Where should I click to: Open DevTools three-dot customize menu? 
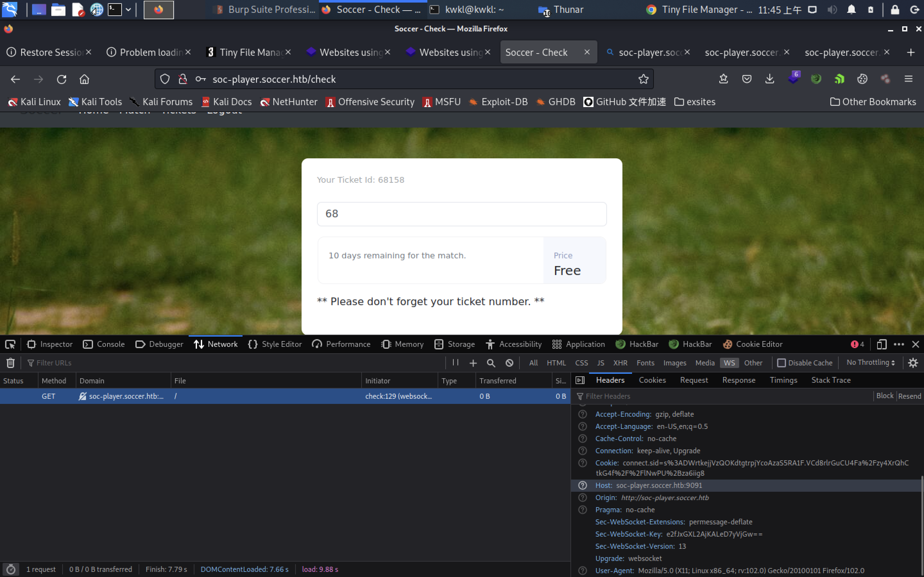[x=899, y=344]
